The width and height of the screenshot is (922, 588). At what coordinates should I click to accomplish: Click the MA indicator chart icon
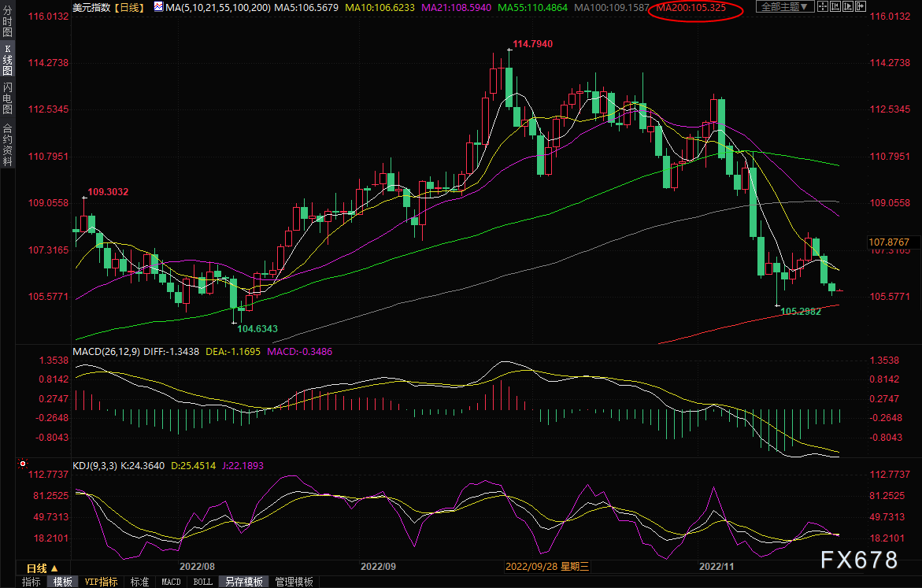click(x=159, y=7)
